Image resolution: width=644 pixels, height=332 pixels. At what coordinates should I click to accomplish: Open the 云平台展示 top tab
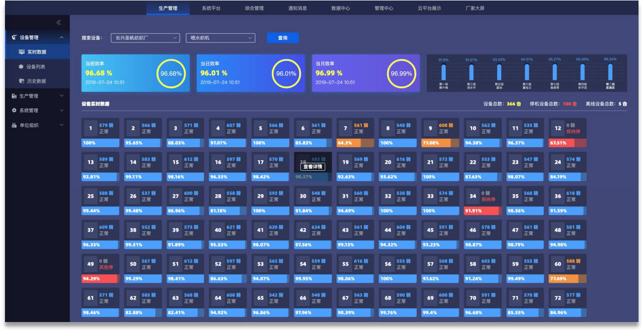click(x=429, y=8)
